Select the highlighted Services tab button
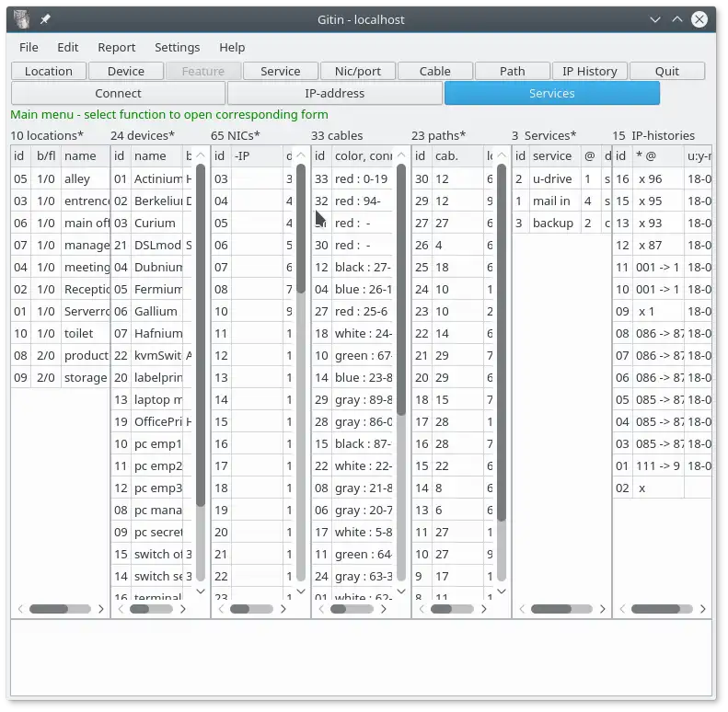The image size is (728, 712). point(552,93)
